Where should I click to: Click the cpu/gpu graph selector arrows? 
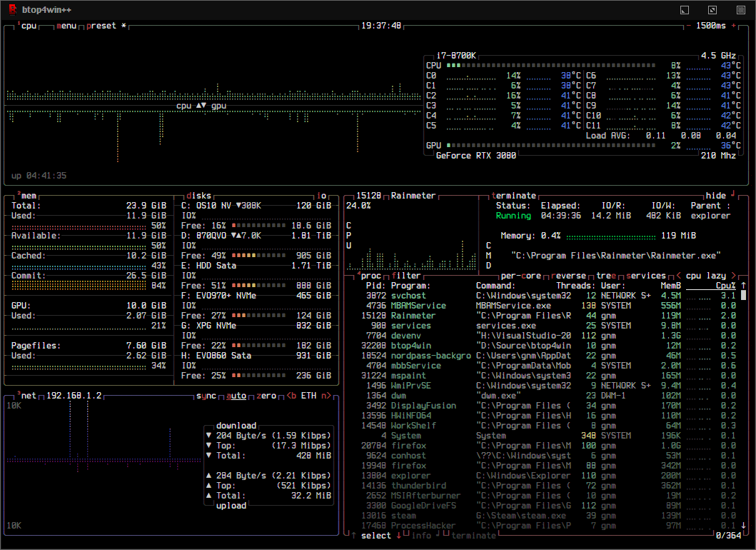click(x=201, y=106)
